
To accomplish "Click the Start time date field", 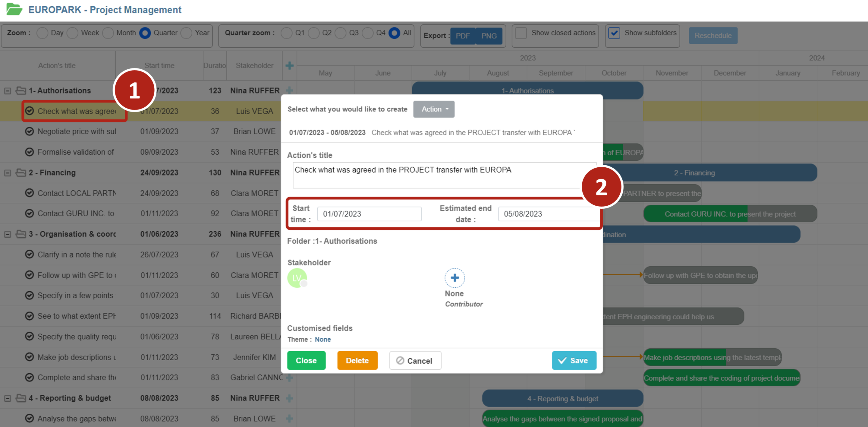I will coord(369,214).
